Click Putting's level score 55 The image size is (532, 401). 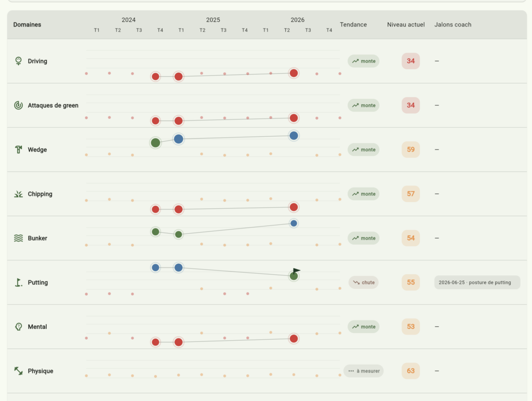pyautogui.click(x=410, y=282)
